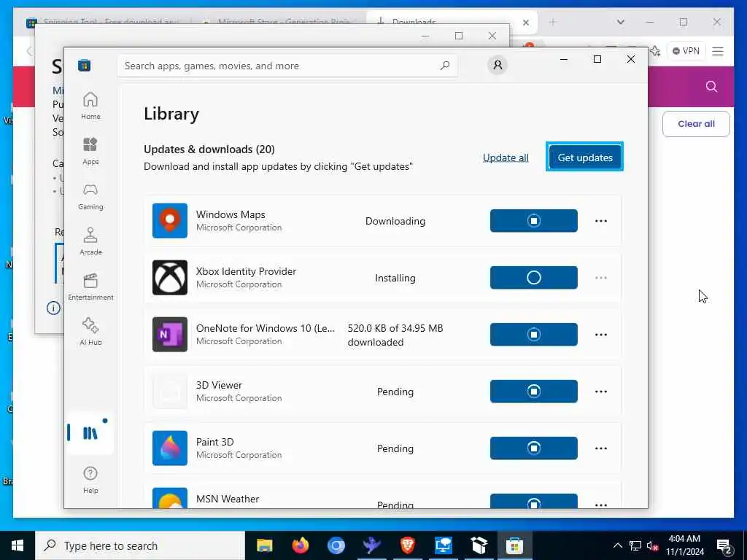
Task: Open Microsoft Store taskbar icon
Action: click(x=514, y=545)
